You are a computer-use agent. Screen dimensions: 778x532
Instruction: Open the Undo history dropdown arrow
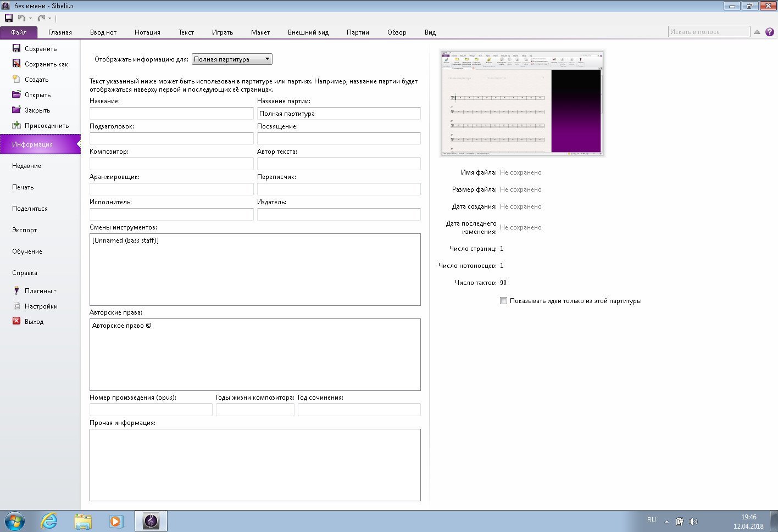[x=30, y=19]
